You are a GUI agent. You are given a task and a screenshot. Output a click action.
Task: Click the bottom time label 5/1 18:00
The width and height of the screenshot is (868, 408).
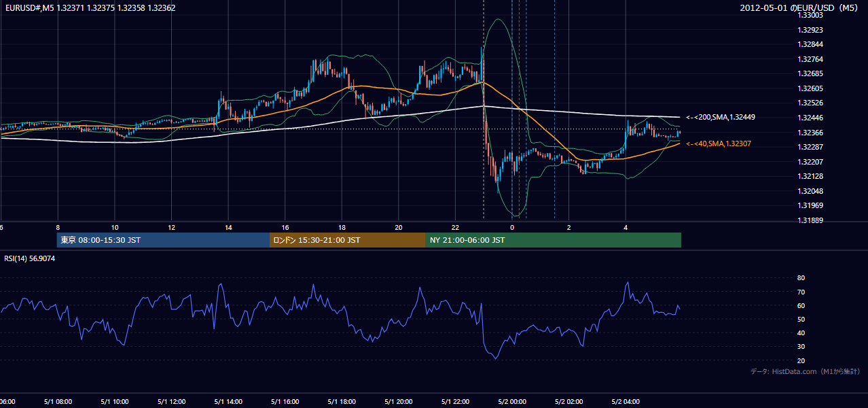pos(342,402)
